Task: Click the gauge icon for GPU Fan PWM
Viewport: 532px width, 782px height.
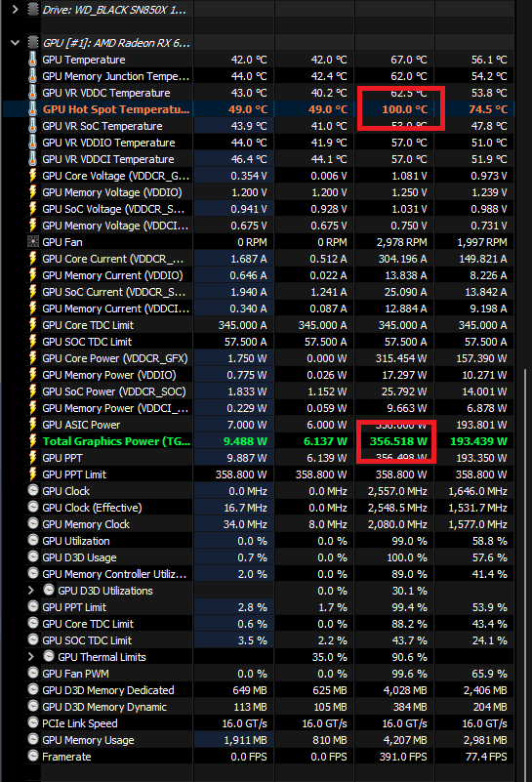Action: click(33, 674)
